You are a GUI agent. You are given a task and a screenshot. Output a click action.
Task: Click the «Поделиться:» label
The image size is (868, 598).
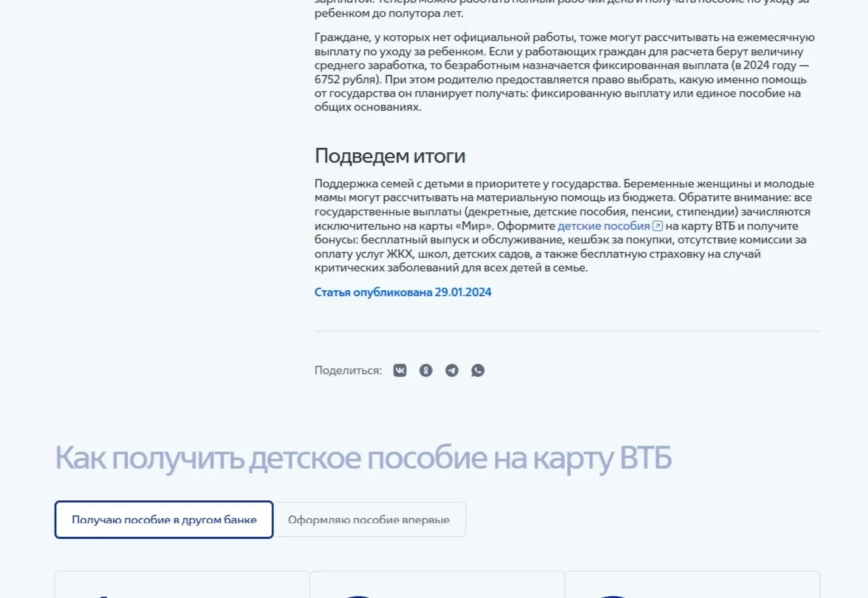pos(348,370)
